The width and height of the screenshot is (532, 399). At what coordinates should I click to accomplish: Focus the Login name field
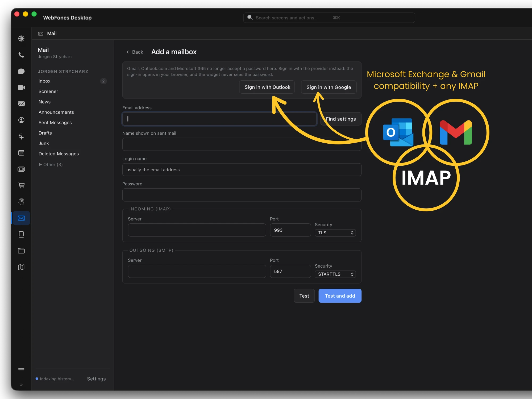(242, 169)
